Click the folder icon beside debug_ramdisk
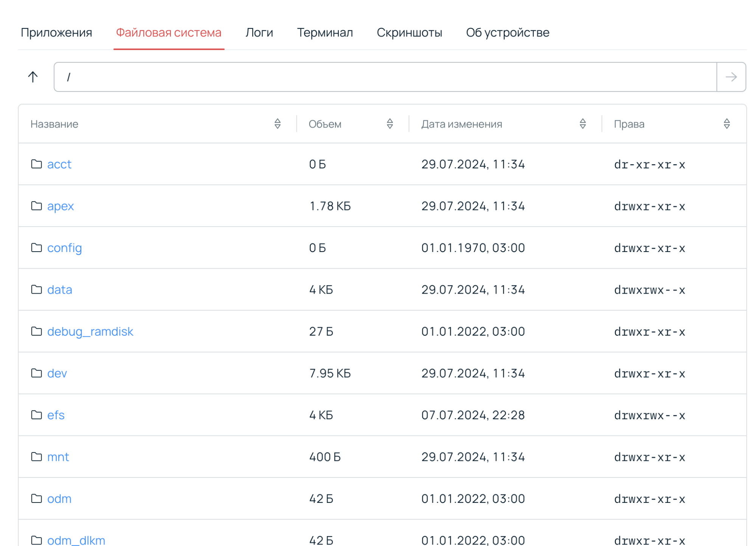 36,331
